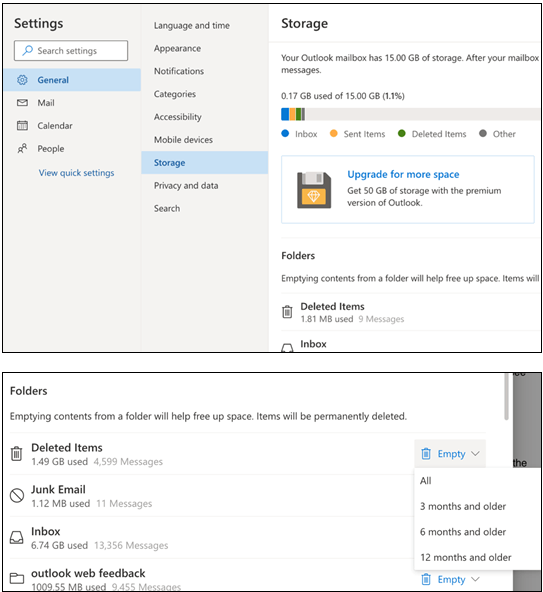
Task: Click the Search settings input field
Action: pyautogui.click(x=71, y=51)
